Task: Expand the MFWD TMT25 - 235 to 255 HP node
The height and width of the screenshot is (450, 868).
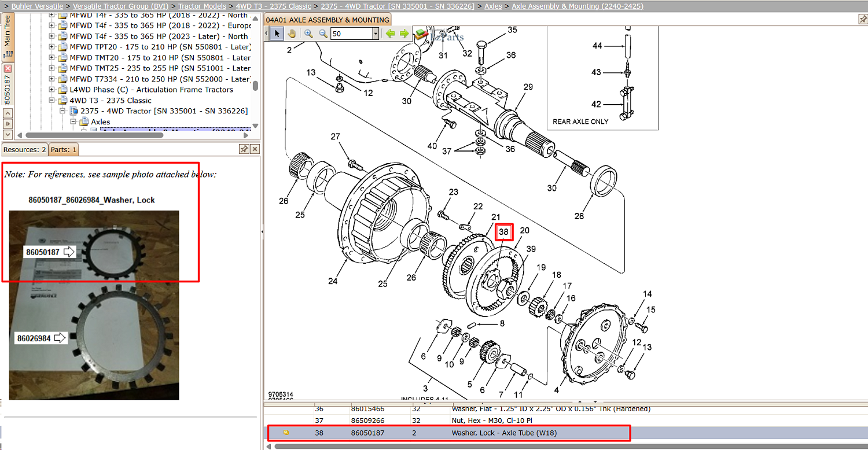Action: [52, 68]
